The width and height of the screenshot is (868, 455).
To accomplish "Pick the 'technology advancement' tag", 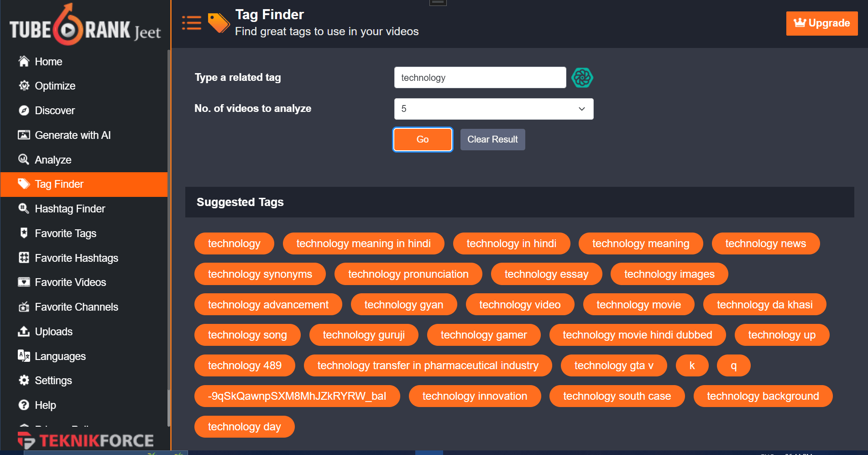I will point(268,305).
